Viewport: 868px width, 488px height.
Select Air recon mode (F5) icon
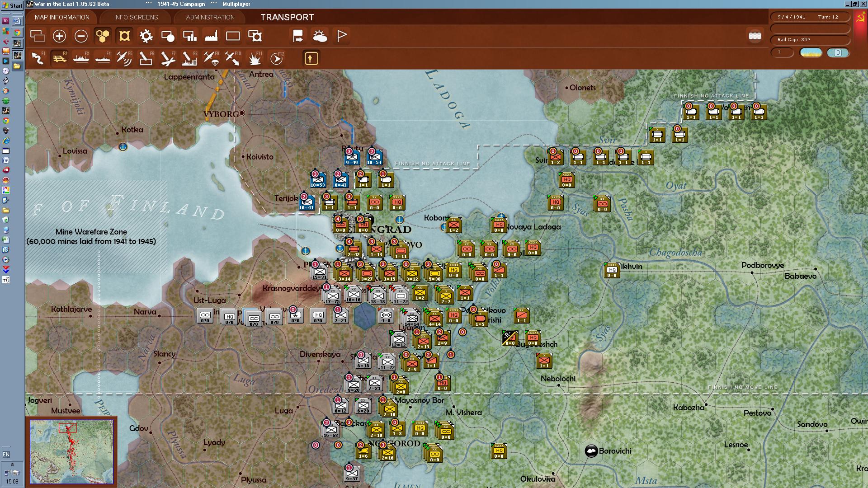[x=124, y=58]
